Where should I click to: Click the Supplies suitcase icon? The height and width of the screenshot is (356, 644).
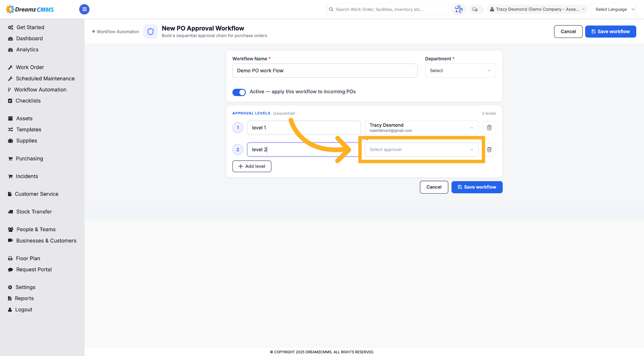click(10, 141)
